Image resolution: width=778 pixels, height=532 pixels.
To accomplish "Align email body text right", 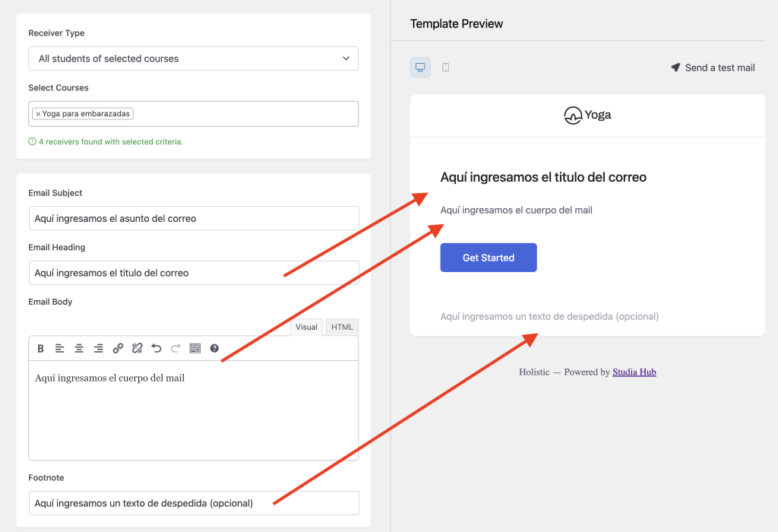I will click(x=98, y=348).
